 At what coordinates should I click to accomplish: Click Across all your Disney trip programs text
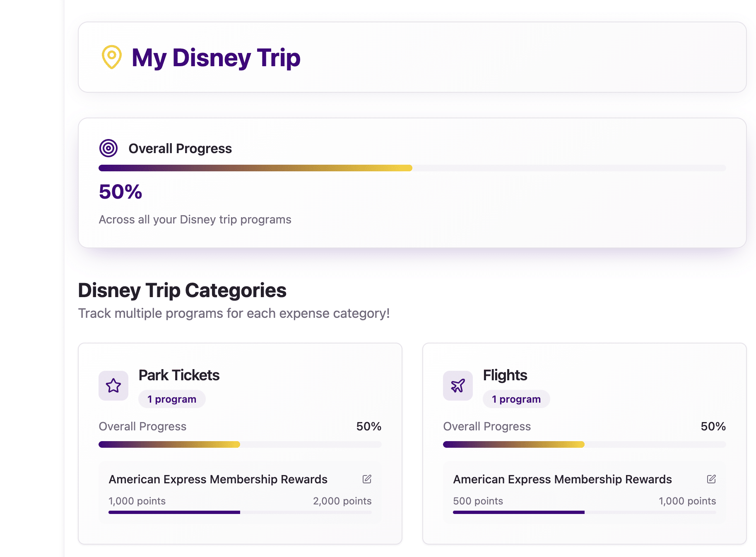click(x=195, y=219)
